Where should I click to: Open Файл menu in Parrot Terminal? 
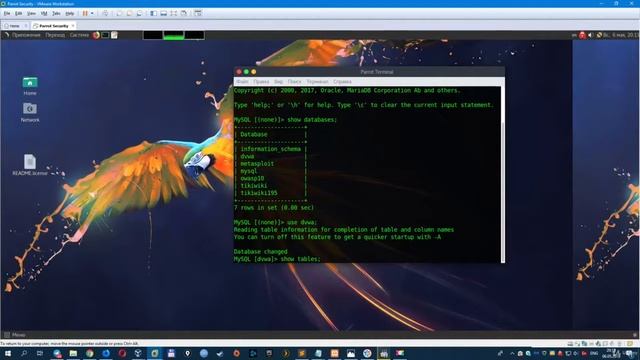point(242,82)
